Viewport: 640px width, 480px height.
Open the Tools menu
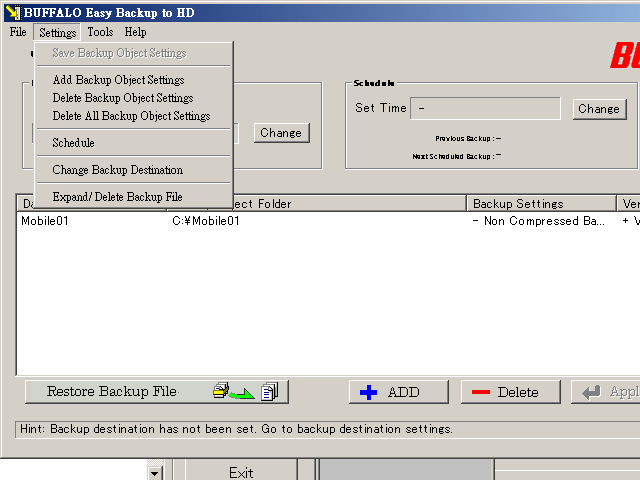click(x=100, y=32)
